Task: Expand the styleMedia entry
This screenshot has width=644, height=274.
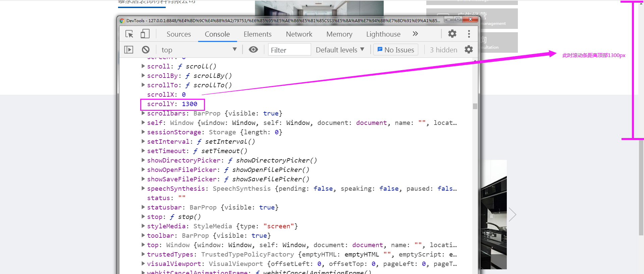Action: [143, 226]
